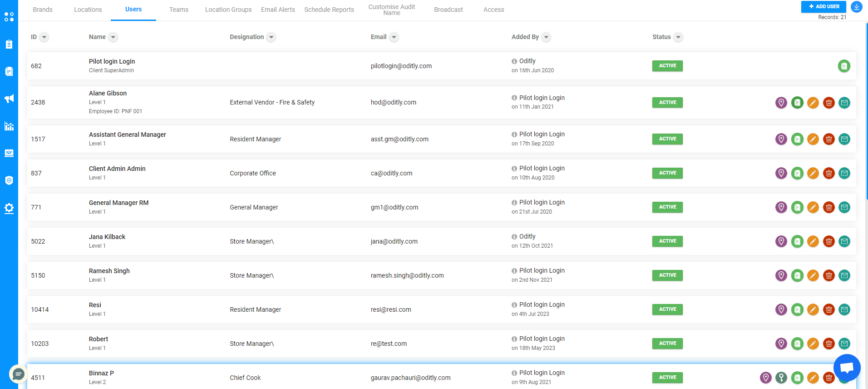
Task: Open the Name column filter dropdown
Action: [113, 37]
